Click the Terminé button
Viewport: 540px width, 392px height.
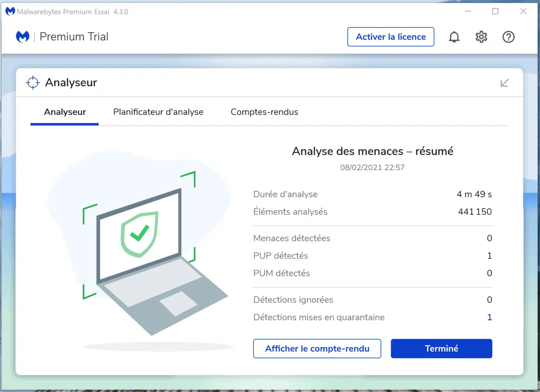point(442,348)
